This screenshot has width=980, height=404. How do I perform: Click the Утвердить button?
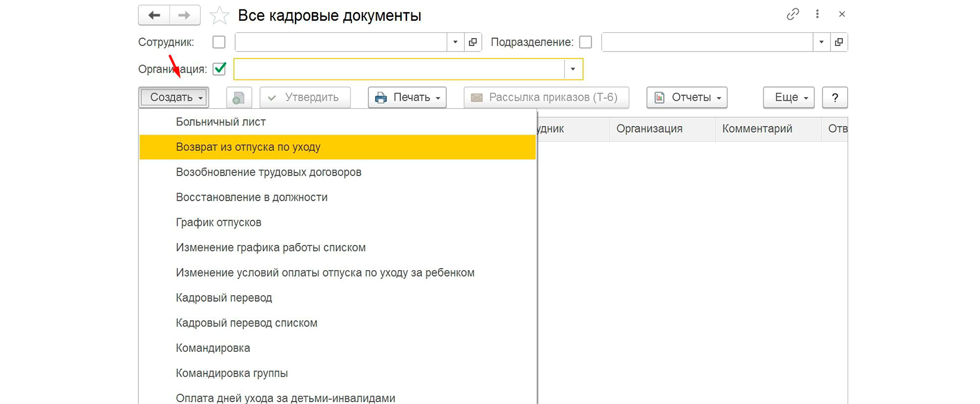click(305, 98)
